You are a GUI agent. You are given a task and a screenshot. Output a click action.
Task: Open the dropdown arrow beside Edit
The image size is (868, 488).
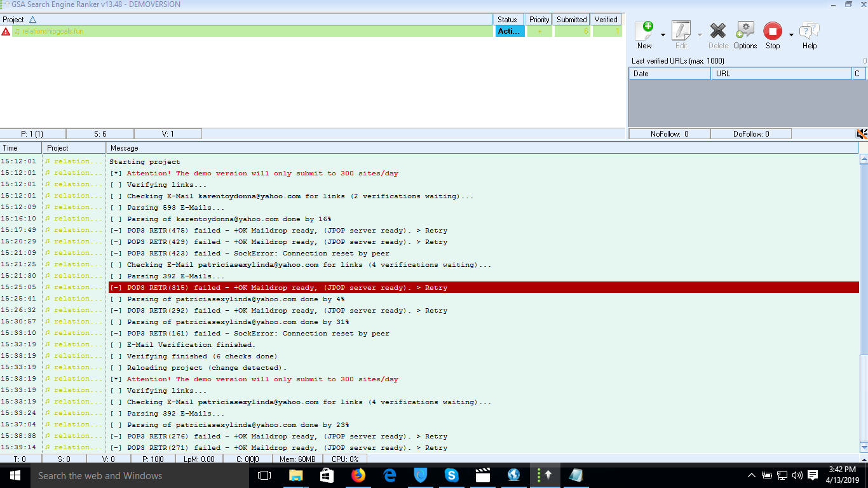tap(700, 35)
